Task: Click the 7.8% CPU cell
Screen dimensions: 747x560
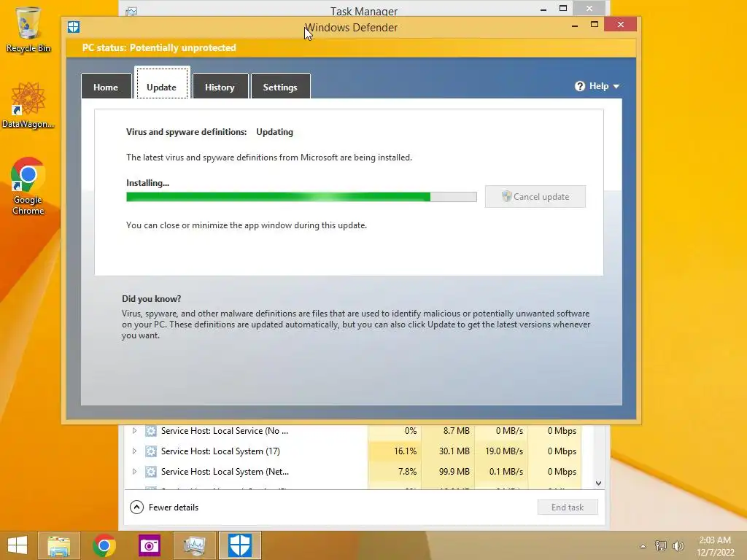Action: (x=395, y=472)
